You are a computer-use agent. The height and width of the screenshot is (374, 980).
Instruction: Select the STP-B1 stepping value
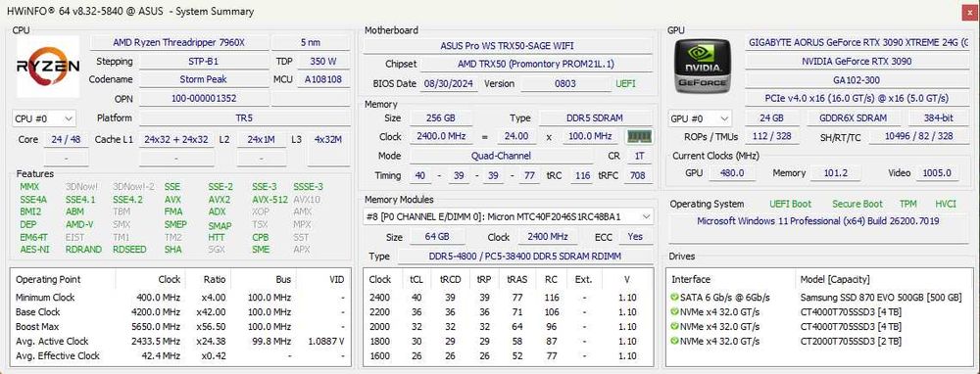[x=203, y=61]
